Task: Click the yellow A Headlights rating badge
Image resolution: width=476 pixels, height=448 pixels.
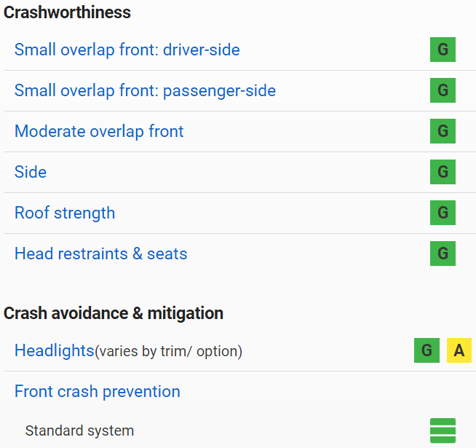Action: coord(459,350)
